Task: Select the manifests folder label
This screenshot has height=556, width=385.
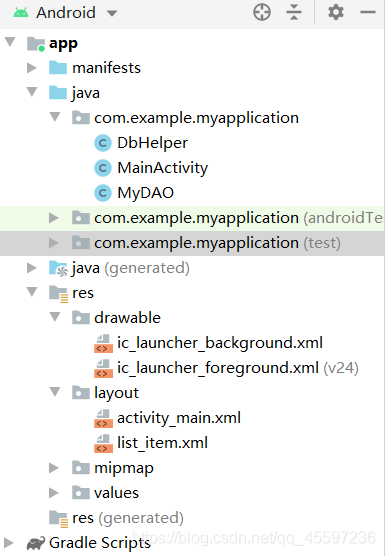Action: click(x=106, y=68)
